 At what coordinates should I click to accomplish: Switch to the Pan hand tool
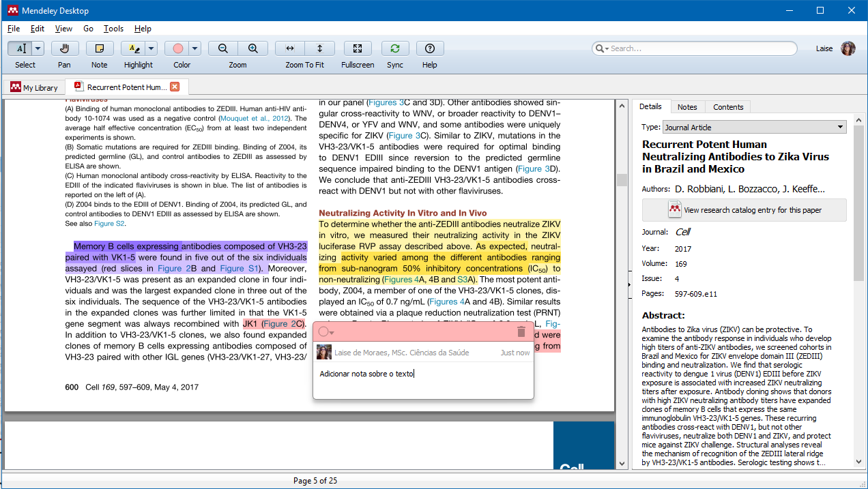[64, 48]
